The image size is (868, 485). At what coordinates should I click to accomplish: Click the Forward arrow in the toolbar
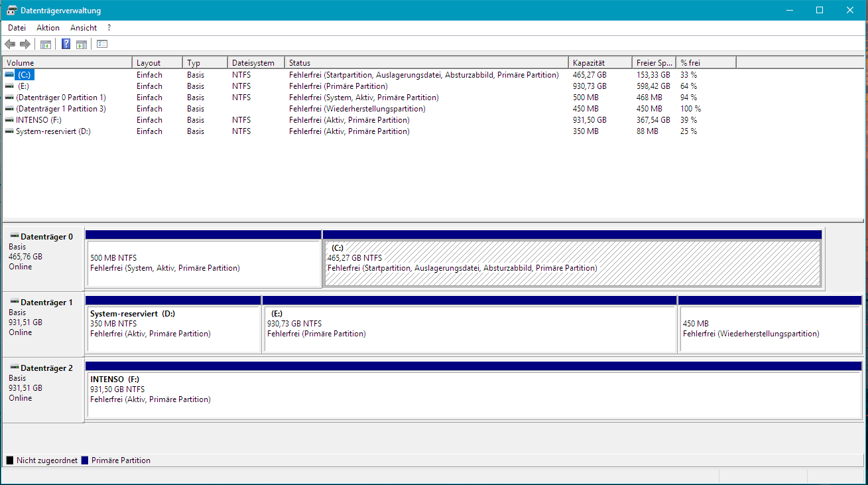25,44
